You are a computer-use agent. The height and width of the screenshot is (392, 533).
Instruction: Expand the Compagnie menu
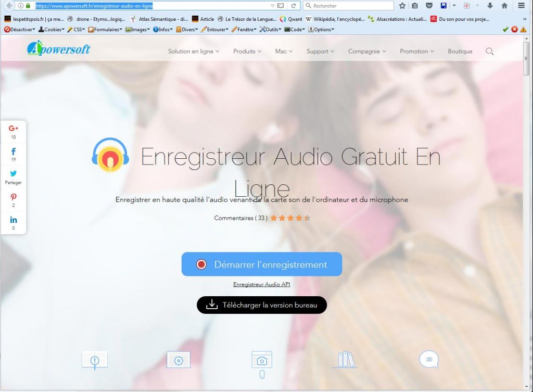pos(367,52)
